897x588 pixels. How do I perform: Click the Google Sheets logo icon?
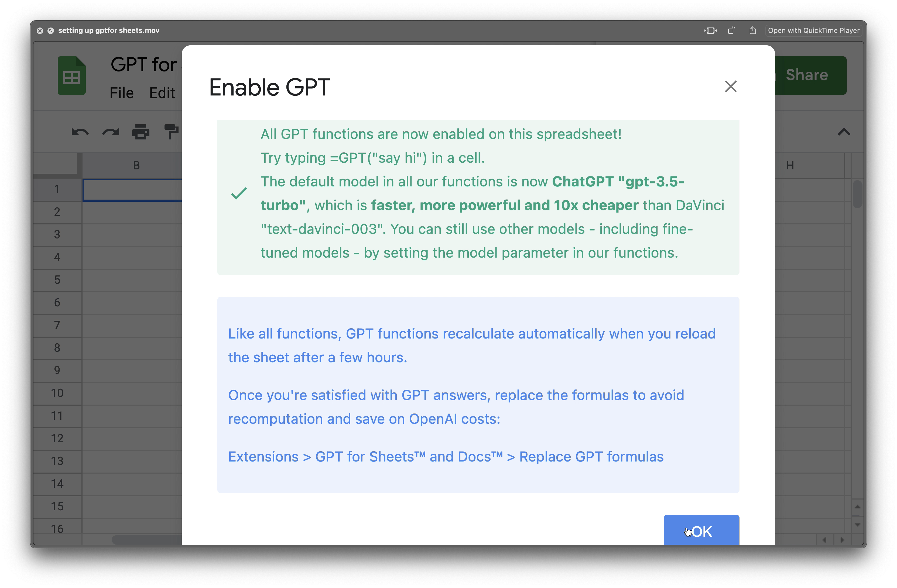(72, 75)
